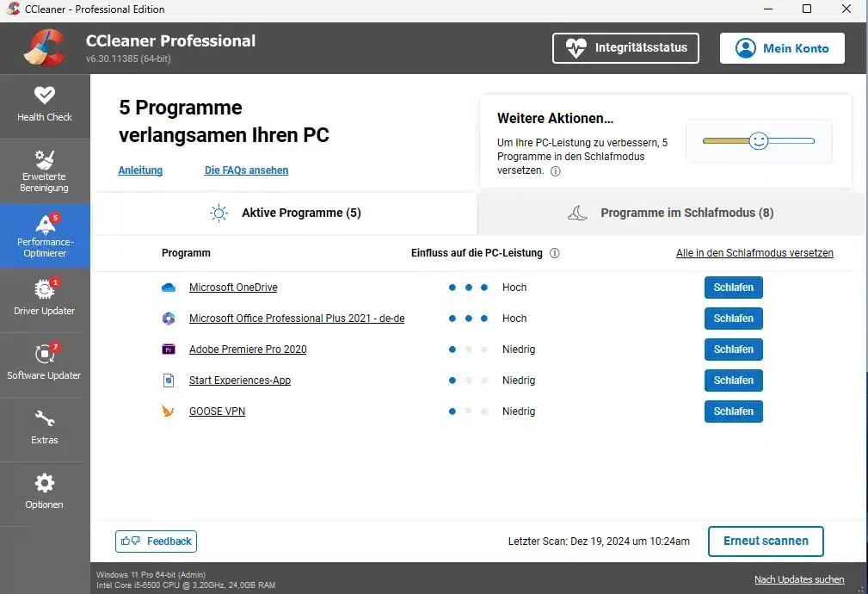Click the Niedrig rating for GOOSE VPN
This screenshot has width=868, height=594.
(519, 411)
